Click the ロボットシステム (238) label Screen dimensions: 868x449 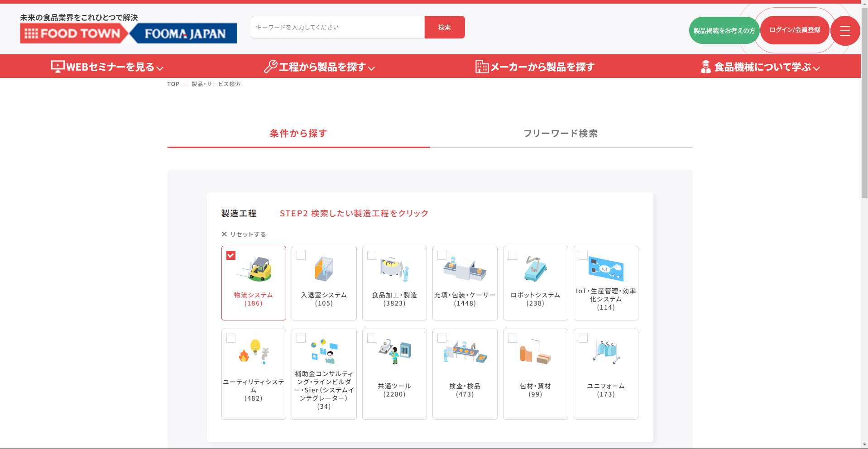536,299
